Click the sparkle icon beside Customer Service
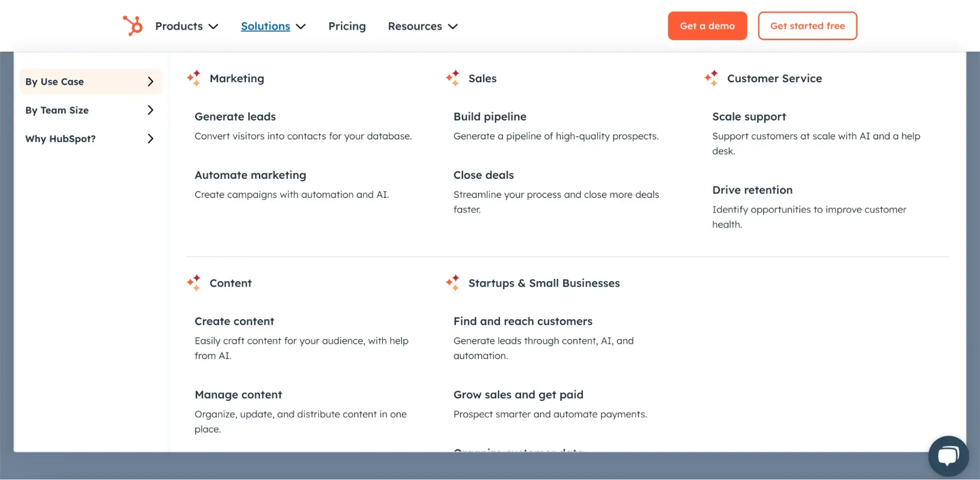Image resolution: width=980 pixels, height=480 pixels. point(711,78)
